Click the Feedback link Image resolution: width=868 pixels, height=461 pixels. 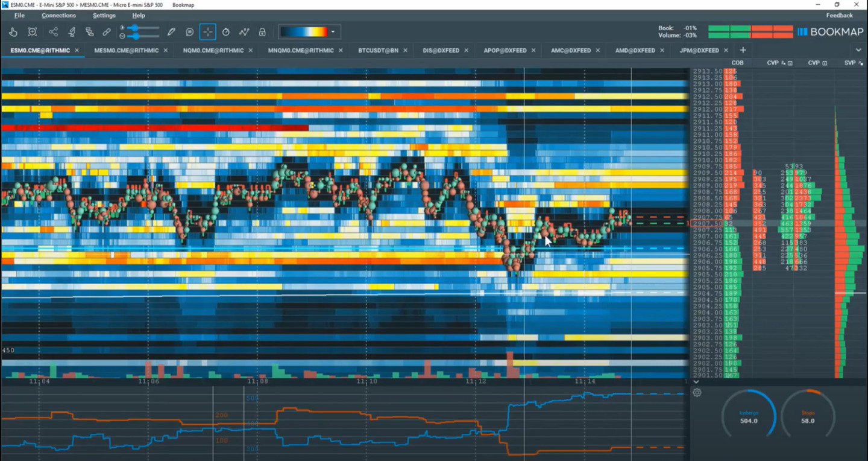click(839, 15)
